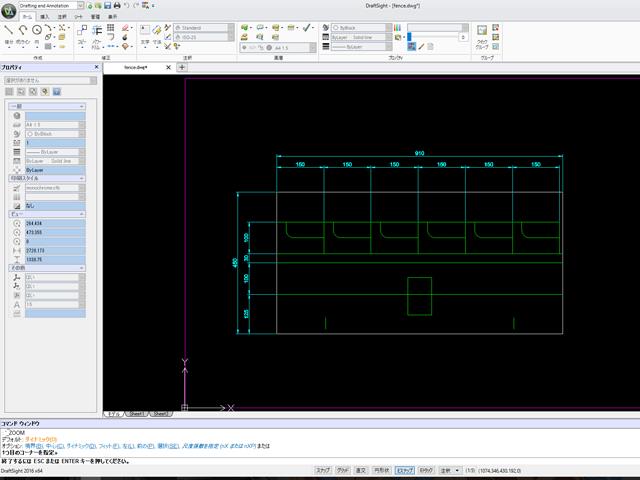Click the Undo arrow icon

(127, 6)
